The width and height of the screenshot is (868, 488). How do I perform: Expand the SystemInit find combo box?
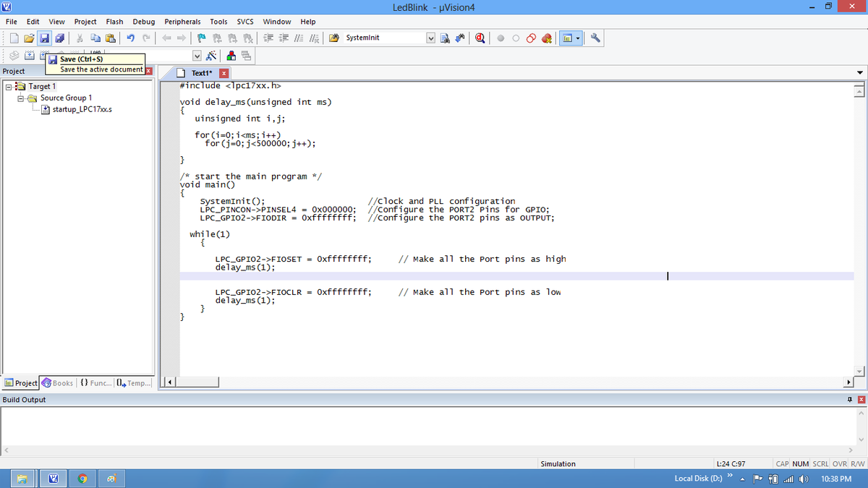click(x=432, y=38)
